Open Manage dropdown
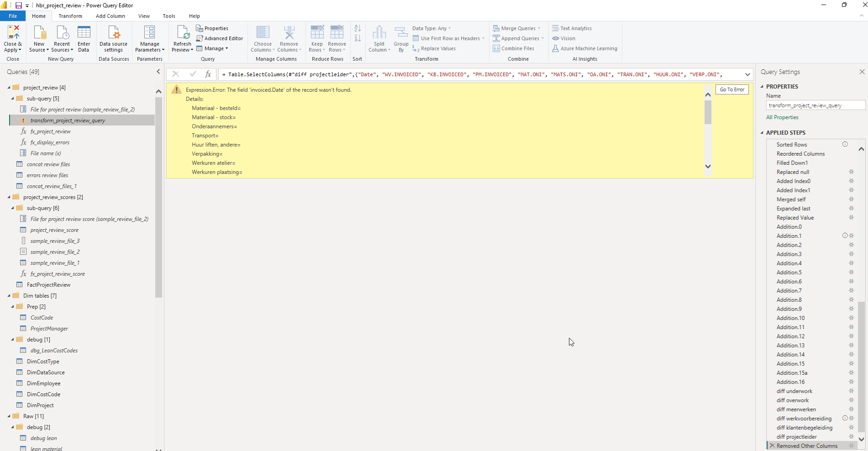The image size is (868, 451). [x=212, y=48]
